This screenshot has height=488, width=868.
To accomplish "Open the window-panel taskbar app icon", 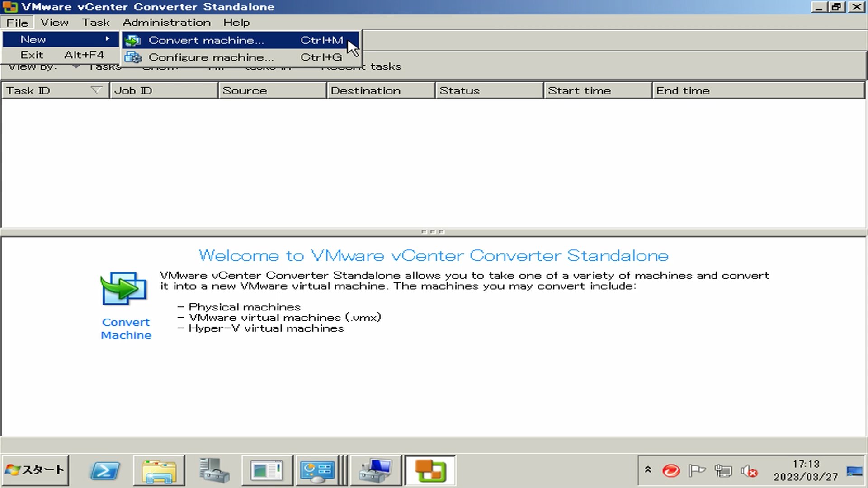I will coord(267,471).
